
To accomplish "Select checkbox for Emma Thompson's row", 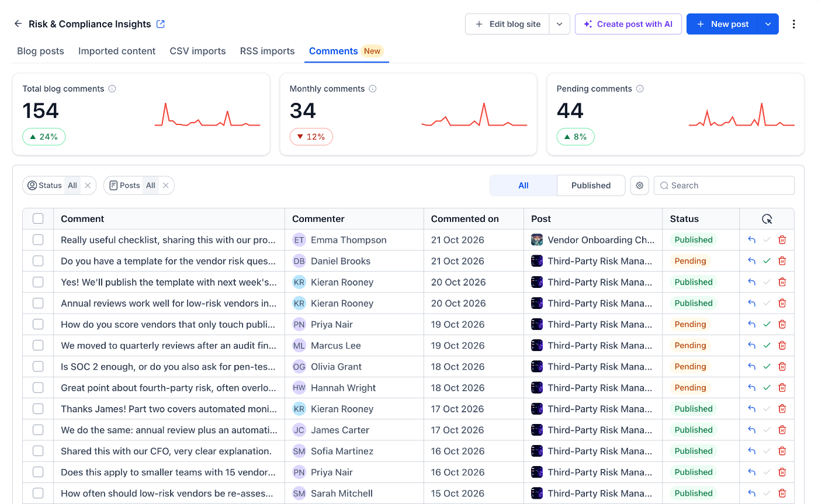I will coord(38,240).
